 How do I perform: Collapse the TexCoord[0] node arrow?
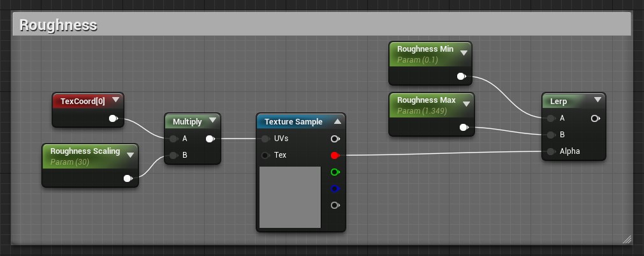[116, 100]
